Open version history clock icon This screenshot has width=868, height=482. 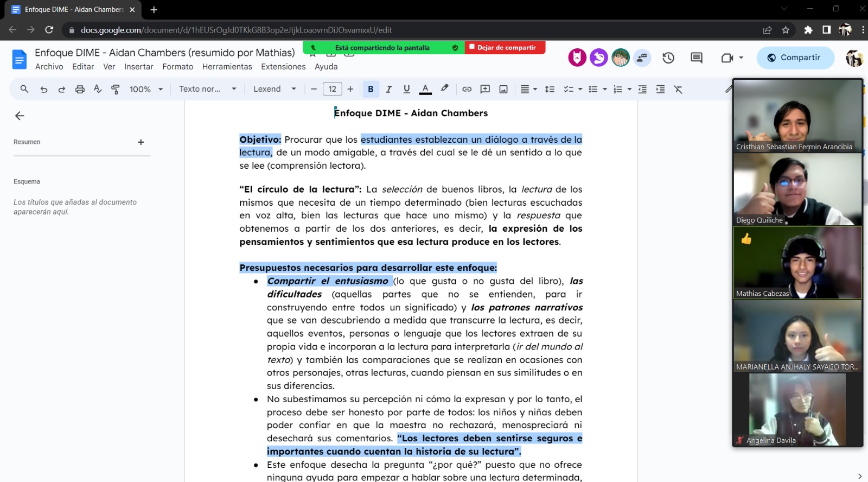tap(668, 58)
